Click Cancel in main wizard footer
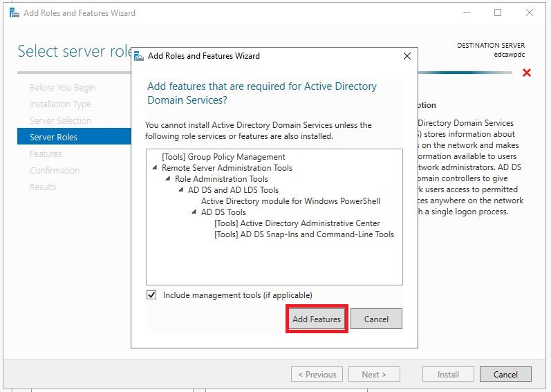Screen dimensions: 551x392 [505, 375]
